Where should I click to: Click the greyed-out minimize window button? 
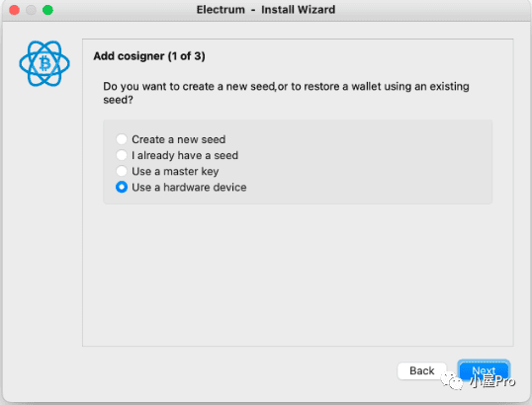(x=32, y=10)
